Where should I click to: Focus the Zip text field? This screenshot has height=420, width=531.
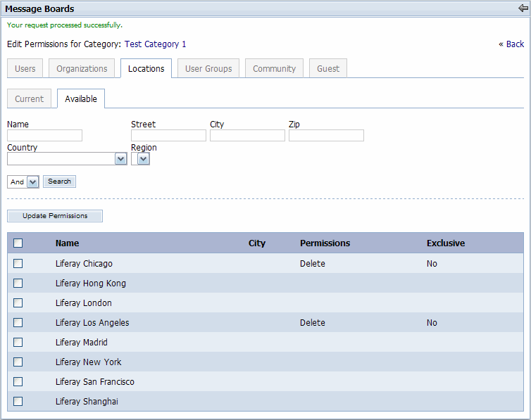(x=326, y=136)
